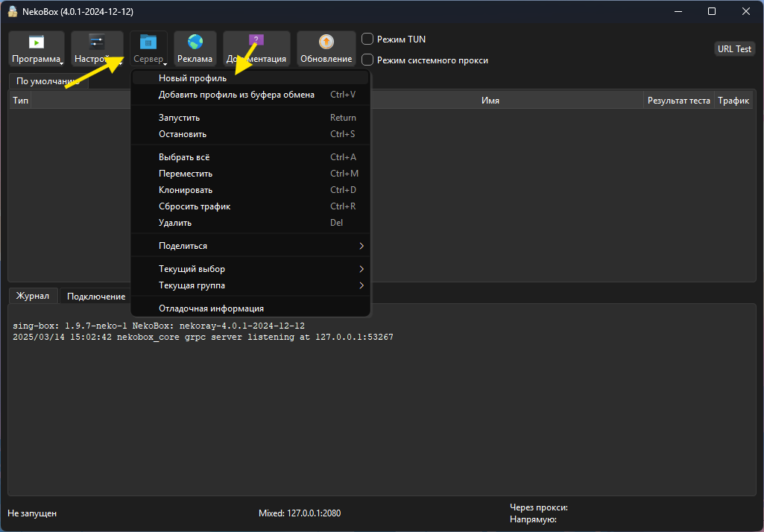Image resolution: width=764 pixels, height=532 pixels.
Task: Click the Через прокси: status label
Action: coord(539,507)
